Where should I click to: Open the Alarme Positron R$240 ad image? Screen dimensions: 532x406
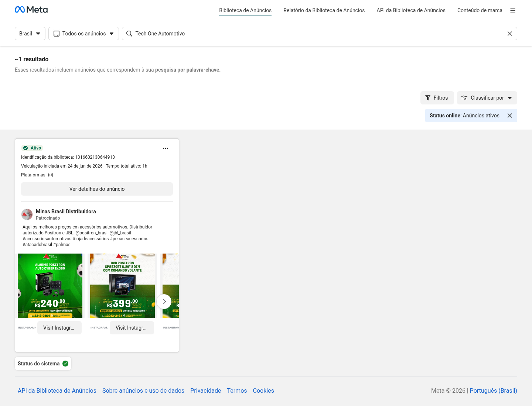(x=50, y=286)
